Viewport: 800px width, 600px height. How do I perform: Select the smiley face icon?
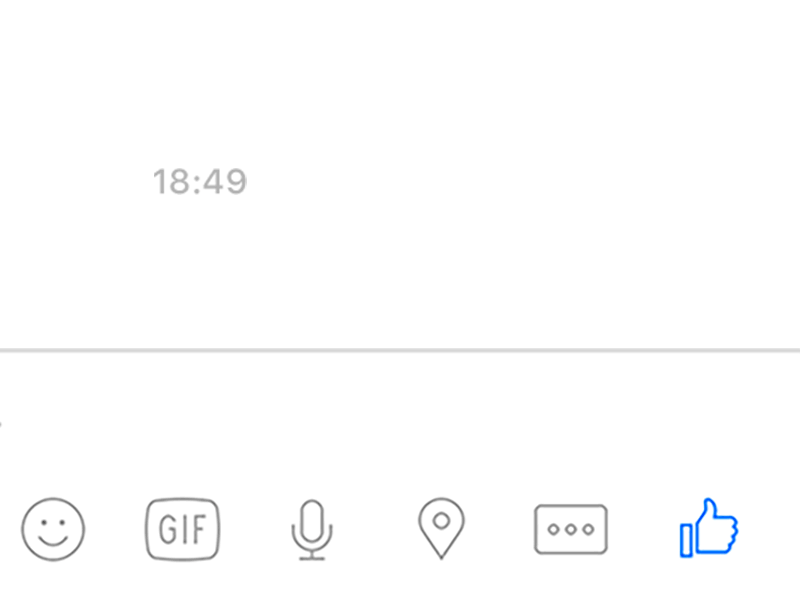point(53,529)
